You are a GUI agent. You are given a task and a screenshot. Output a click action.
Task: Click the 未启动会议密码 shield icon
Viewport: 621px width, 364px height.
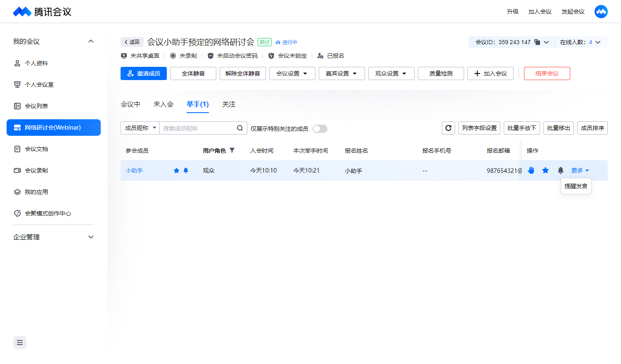coord(210,56)
